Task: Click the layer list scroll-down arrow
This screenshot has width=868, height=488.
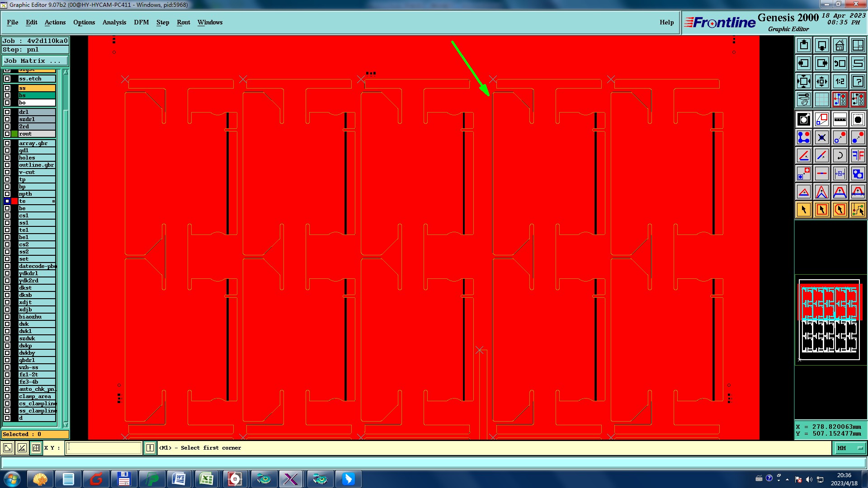Action: (66, 425)
